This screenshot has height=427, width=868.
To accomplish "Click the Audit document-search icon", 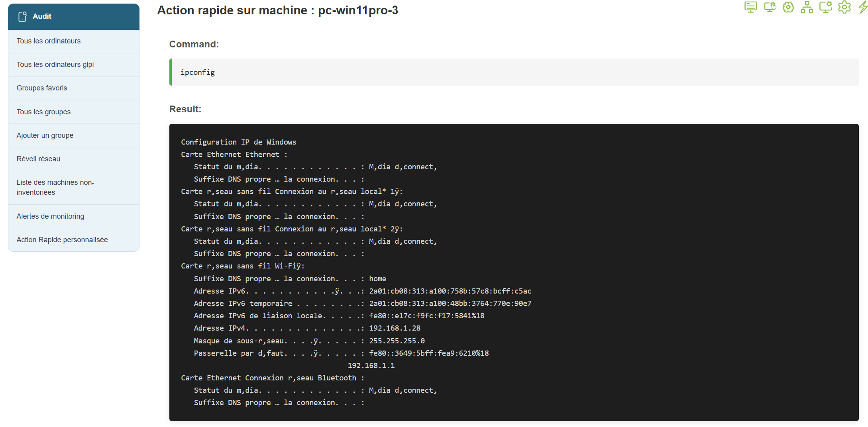I will click(x=23, y=16).
